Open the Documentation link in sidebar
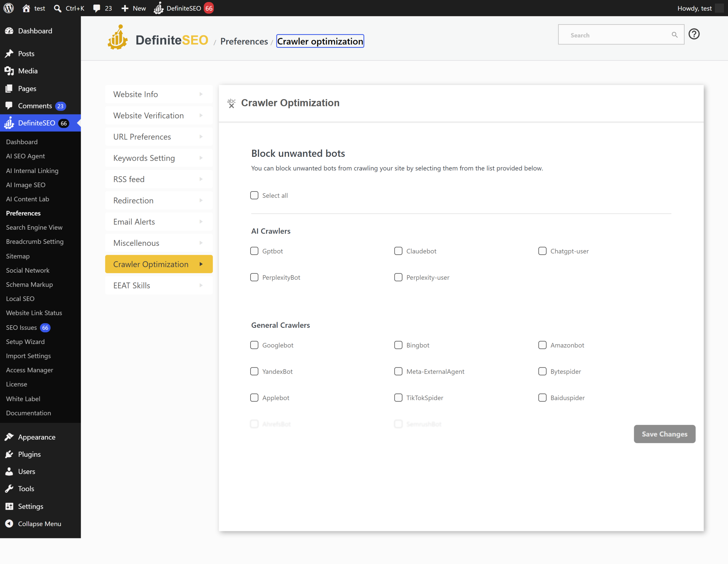 tap(28, 413)
